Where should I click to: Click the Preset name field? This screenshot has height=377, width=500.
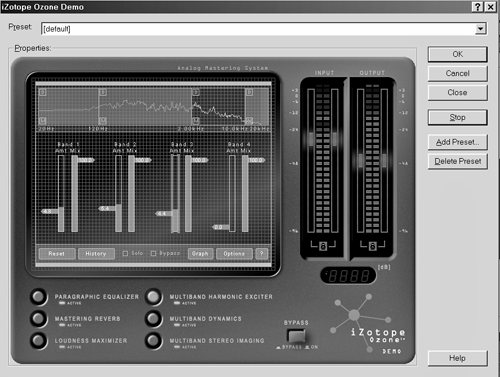[x=258, y=29]
